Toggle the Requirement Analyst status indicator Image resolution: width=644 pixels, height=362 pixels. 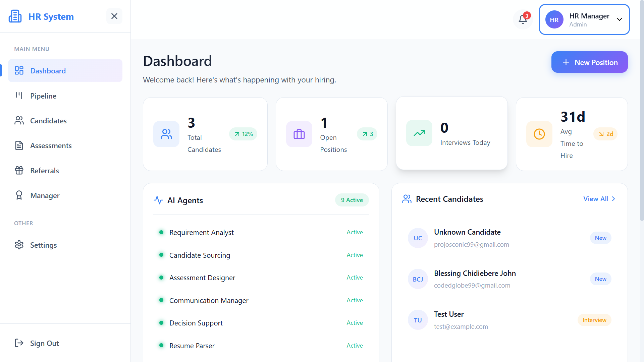(161, 232)
